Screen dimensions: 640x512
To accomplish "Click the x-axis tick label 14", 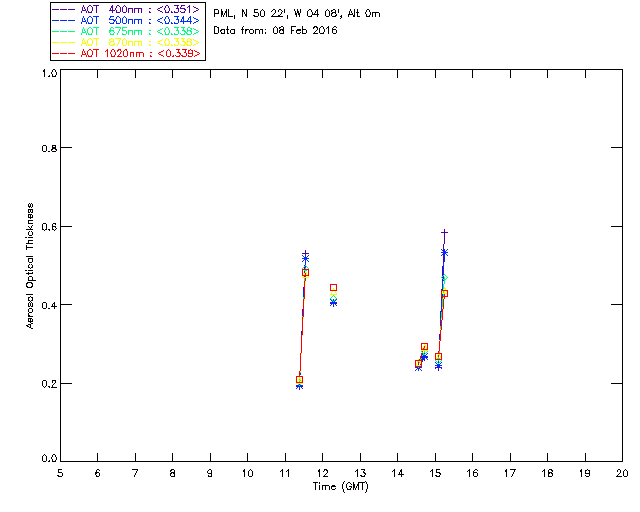I will (398, 473).
